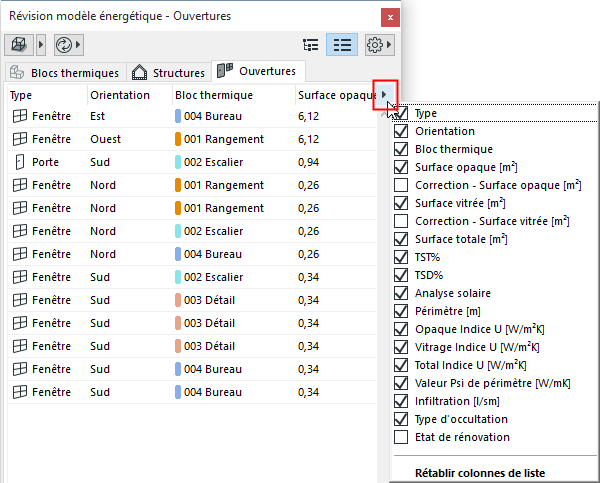This screenshot has width=600, height=483.
Task: Click the value 0,94 in Surface opaque
Action: click(308, 162)
